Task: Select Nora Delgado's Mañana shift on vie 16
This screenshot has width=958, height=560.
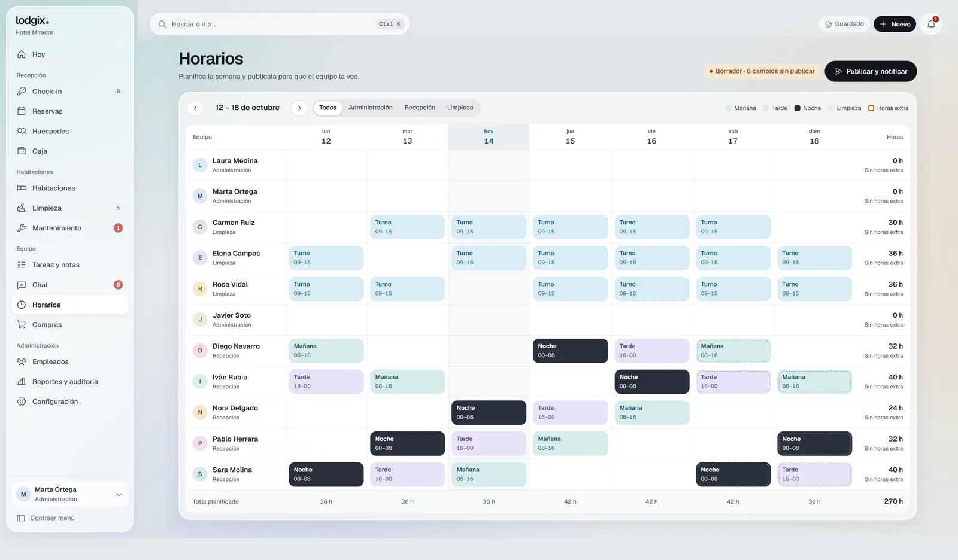Action: [x=651, y=413]
